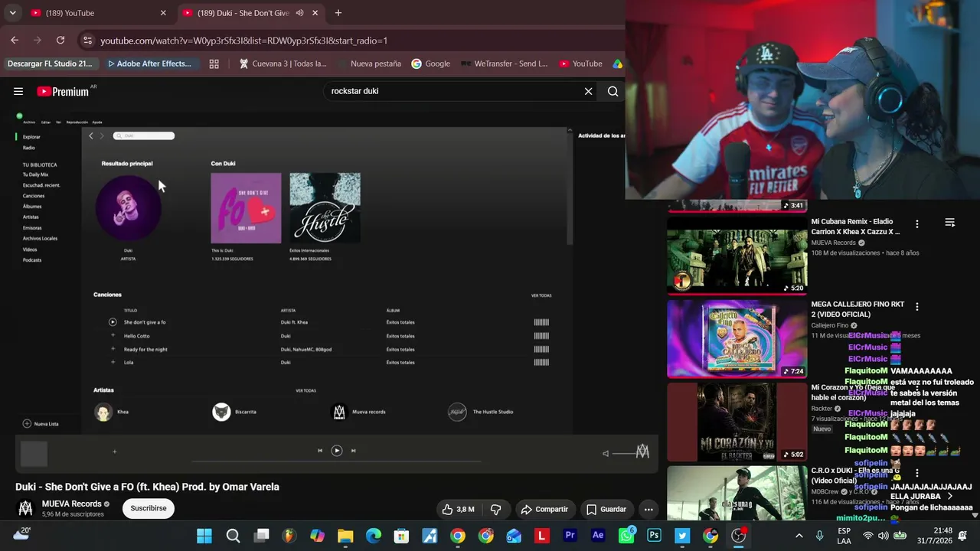Screen dimensions: 980x551
Task: Open the 'WeTransfer - Send L...' bookmark
Action: tap(504, 64)
